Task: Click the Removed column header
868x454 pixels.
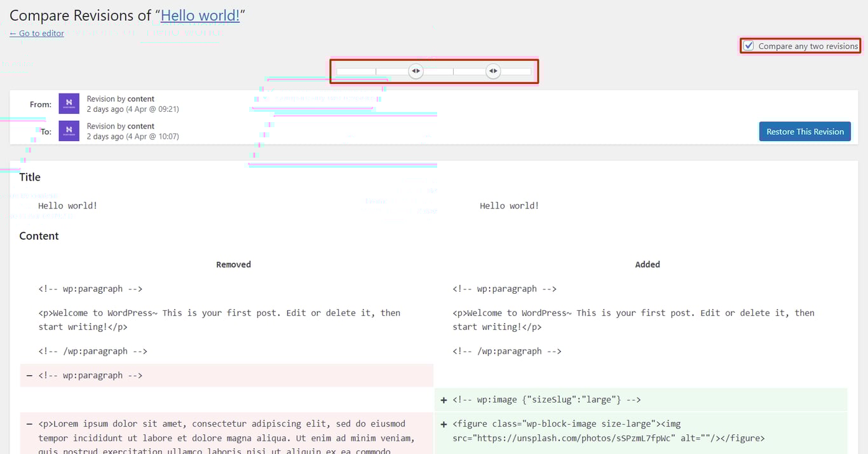Action: coord(233,264)
